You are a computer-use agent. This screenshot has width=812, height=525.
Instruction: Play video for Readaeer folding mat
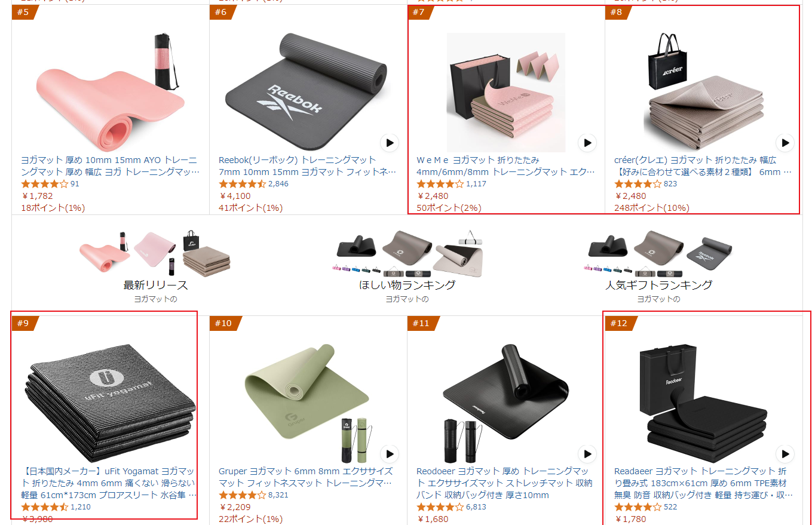point(785,454)
